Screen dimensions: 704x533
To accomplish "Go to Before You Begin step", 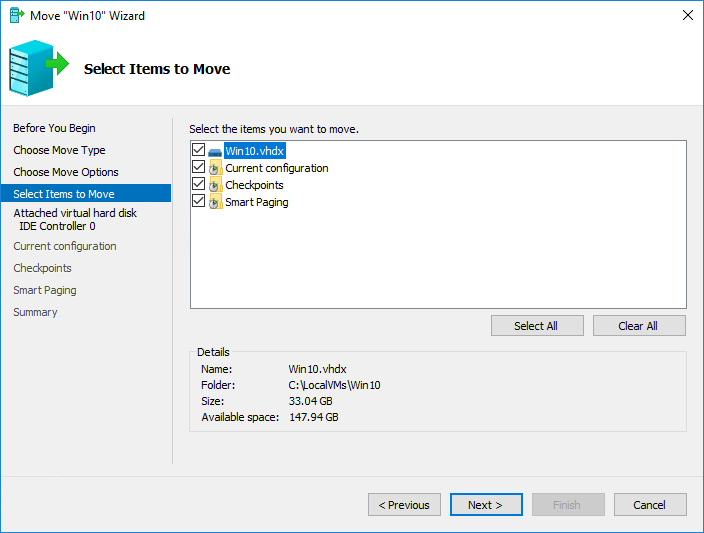I will point(54,128).
